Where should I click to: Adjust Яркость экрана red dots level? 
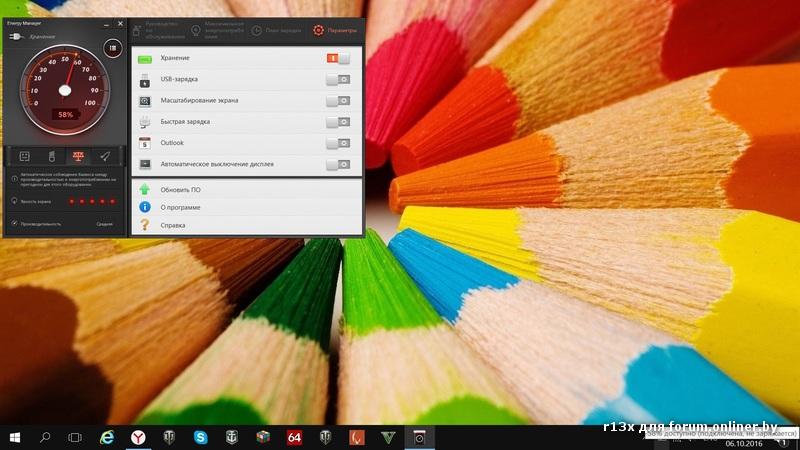click(92, 202)
